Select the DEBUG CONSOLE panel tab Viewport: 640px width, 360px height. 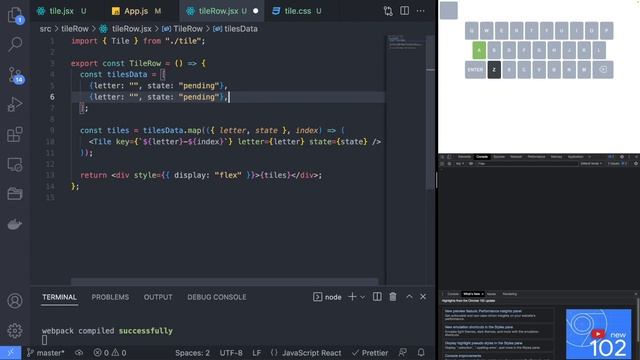coord(217,297)
